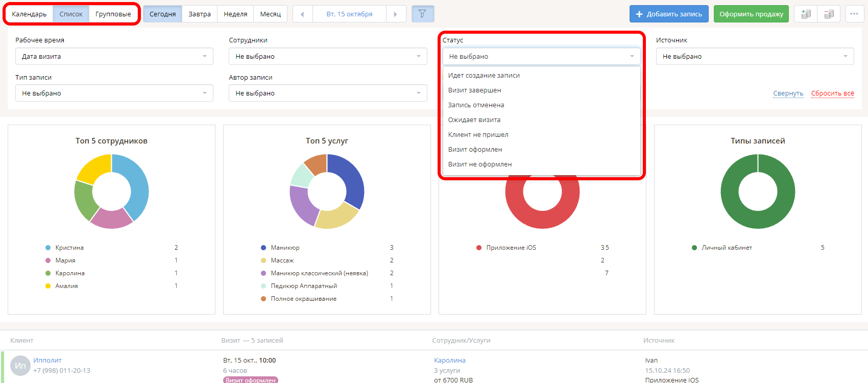
Task: Click Добавить запись button
Action: coord(669,14)
